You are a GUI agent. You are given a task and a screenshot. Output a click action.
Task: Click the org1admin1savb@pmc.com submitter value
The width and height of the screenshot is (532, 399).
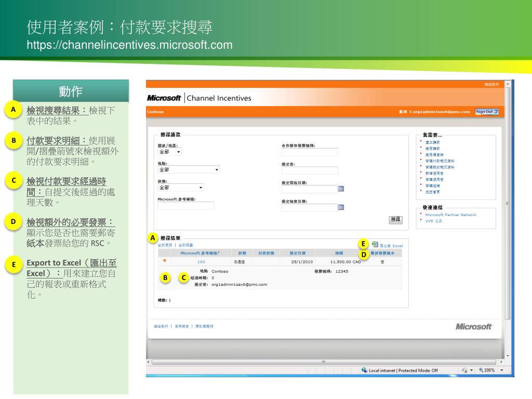point(239,285)
